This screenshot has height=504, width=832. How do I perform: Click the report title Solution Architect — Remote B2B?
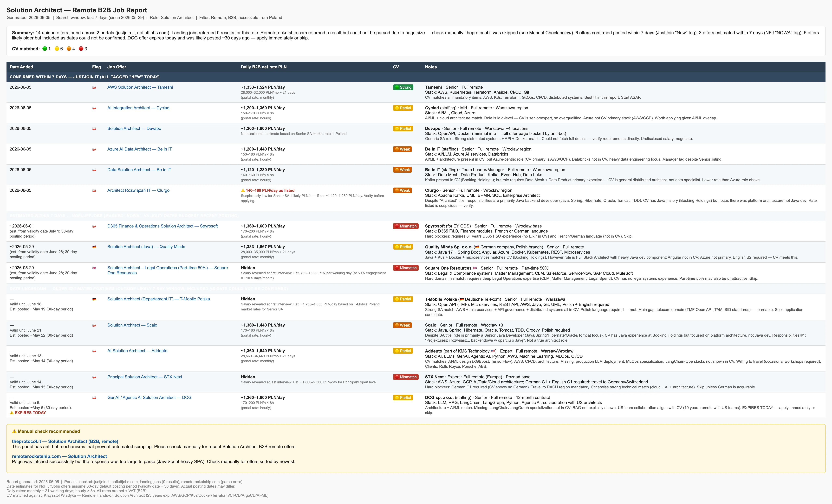tap(77, 10)
